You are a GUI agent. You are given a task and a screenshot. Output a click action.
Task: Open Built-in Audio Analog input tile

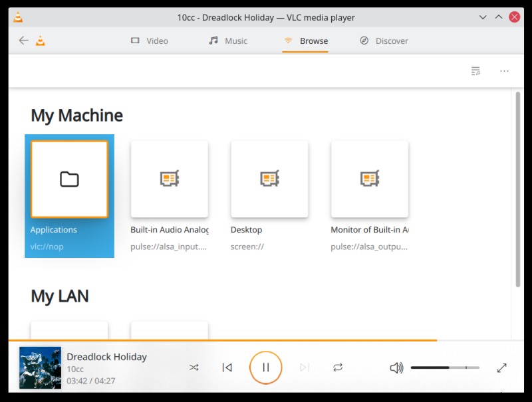coord(170,196)
